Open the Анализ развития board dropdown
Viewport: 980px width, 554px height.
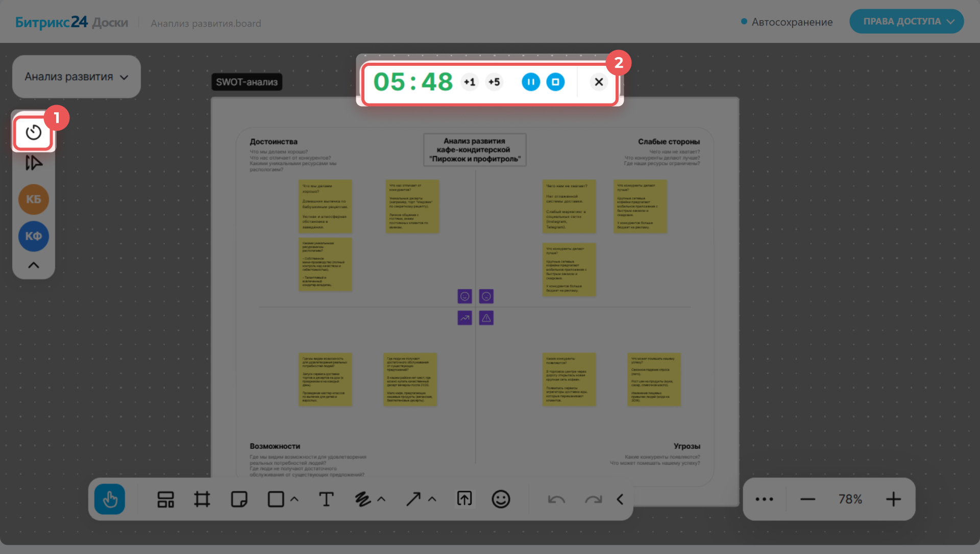[x=77, y=77]
